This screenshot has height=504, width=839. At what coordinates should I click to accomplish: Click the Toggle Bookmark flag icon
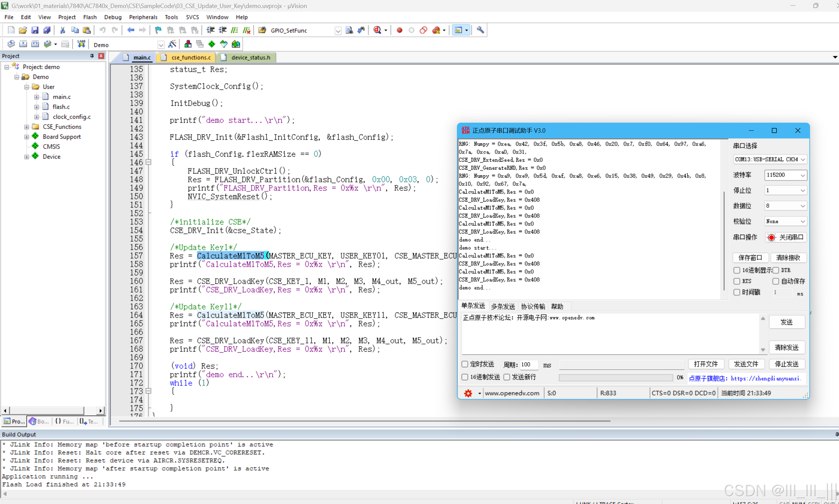pos(158,30)
